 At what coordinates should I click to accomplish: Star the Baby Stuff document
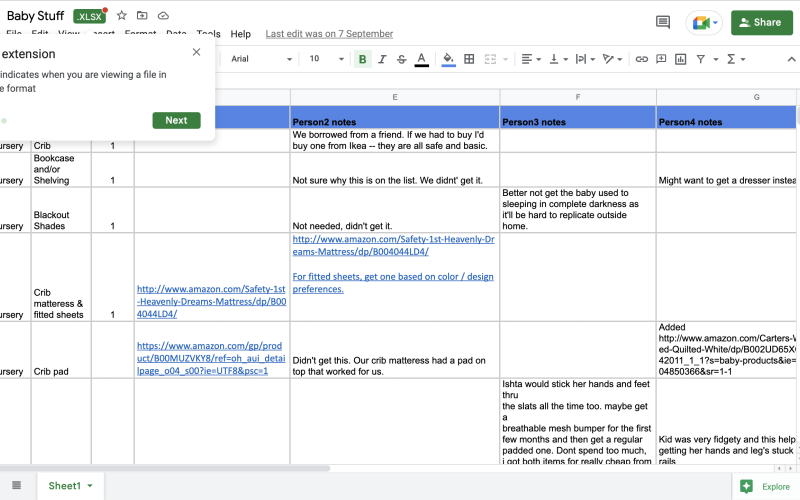122,16
